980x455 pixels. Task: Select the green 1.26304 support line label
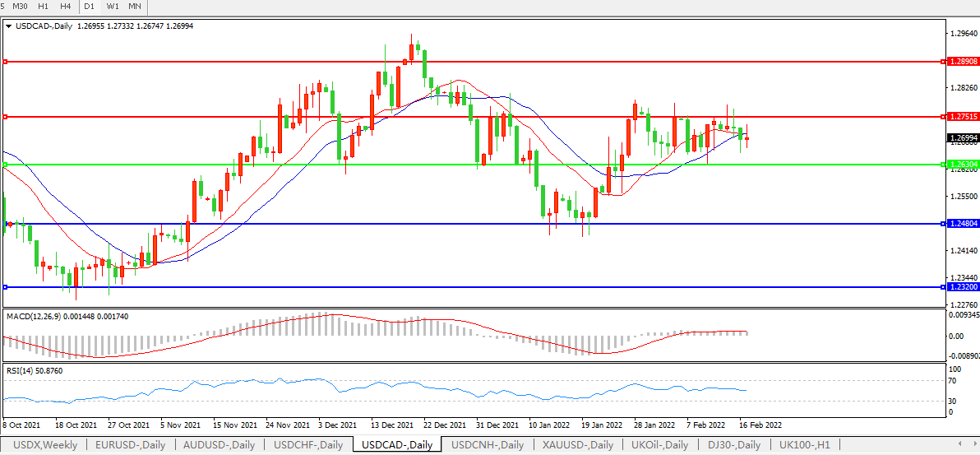[962, 165]
